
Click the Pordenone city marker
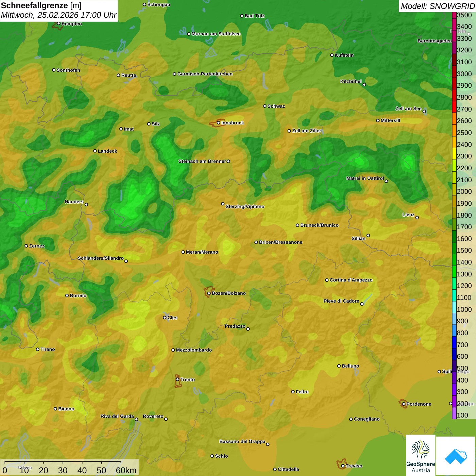pos(404,404)
